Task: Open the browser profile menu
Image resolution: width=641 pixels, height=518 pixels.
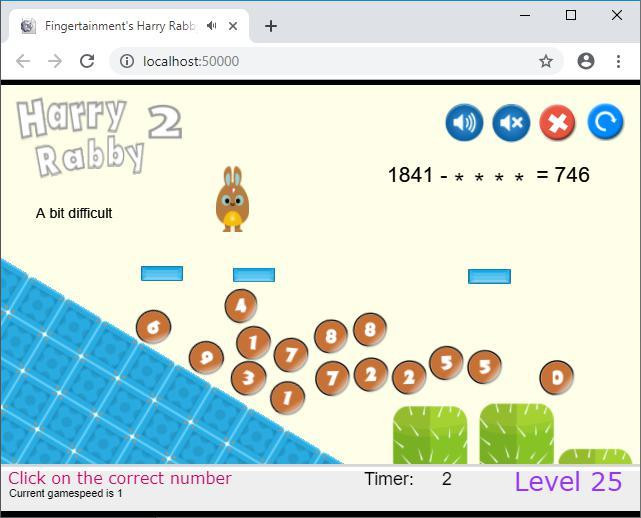Action: click(586, 61)
